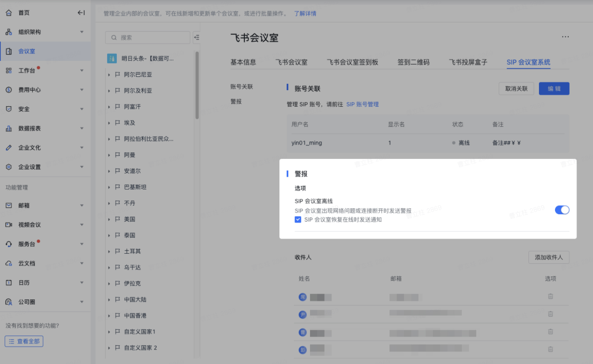Expand the 视频会议 sidebar dropdown arrow

click(82, 225)
